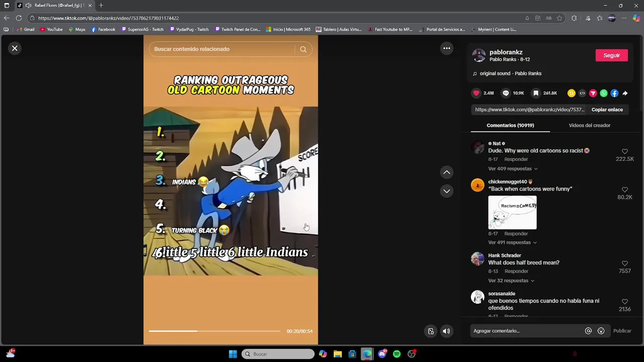Open comments via the speech bubble icon
The height and width of the screenshot is (362, 644).
[x=506, y=93]
